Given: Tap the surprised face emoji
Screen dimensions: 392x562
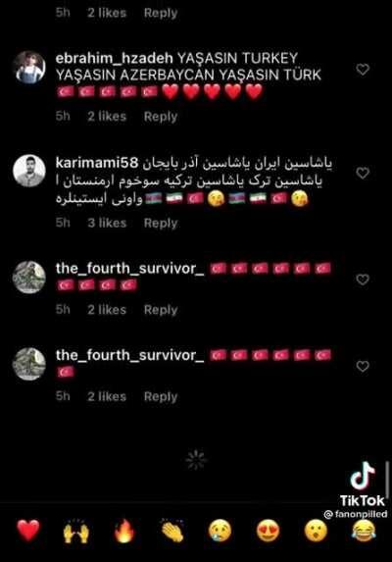Looking at the screenshot, I should click(316, 532).
